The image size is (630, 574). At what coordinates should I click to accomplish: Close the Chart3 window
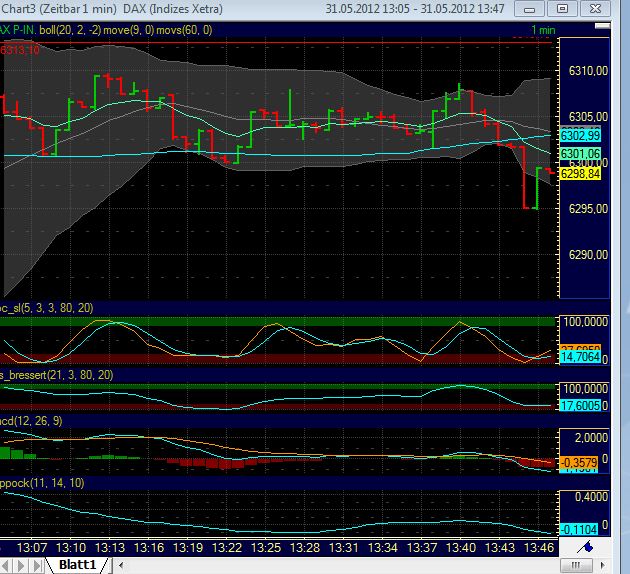(595, 9)
